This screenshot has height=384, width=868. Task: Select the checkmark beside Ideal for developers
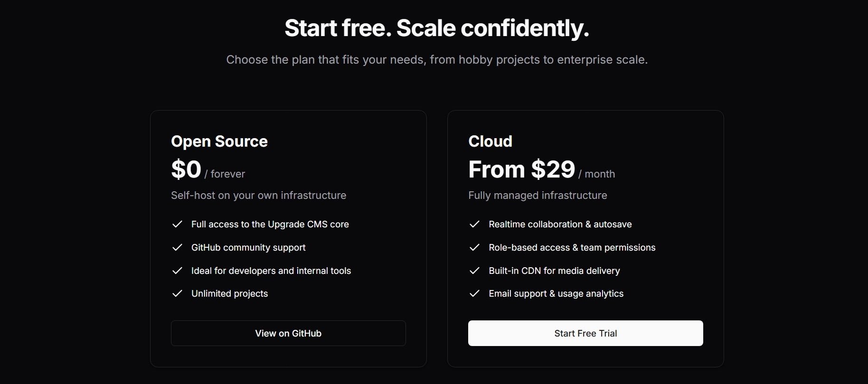click(x=177, y=271)
